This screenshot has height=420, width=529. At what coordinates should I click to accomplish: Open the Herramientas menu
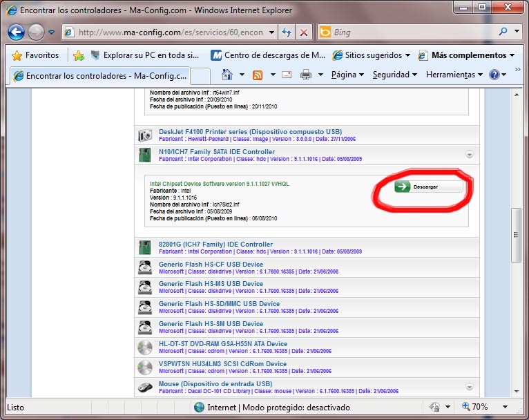[454, 75]
